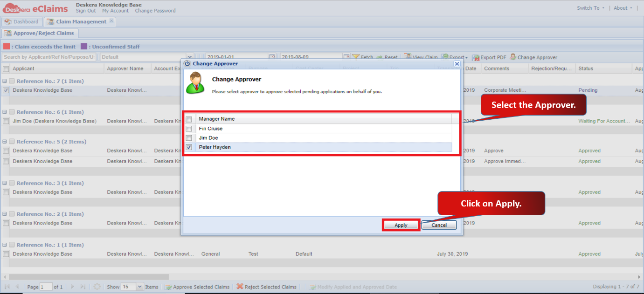Open the items-per-page dropdown showing 15
This screenshot has width=644, height=294.
pyautogui.click(x=139, y=287)
